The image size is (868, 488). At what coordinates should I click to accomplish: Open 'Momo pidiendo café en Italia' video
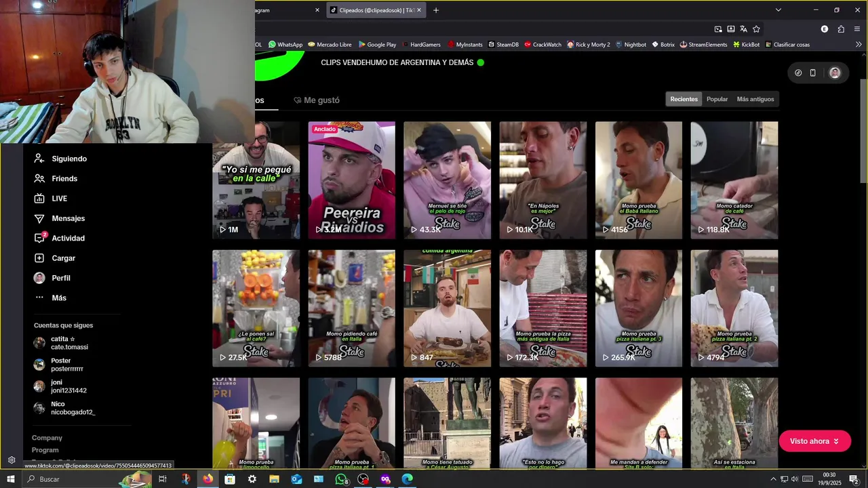pyautogui.click(x=351, y=308)
